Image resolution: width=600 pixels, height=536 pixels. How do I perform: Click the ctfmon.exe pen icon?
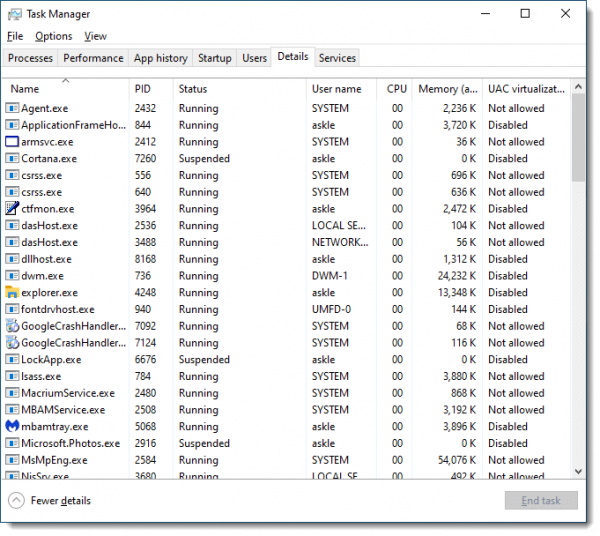[12, 209]
